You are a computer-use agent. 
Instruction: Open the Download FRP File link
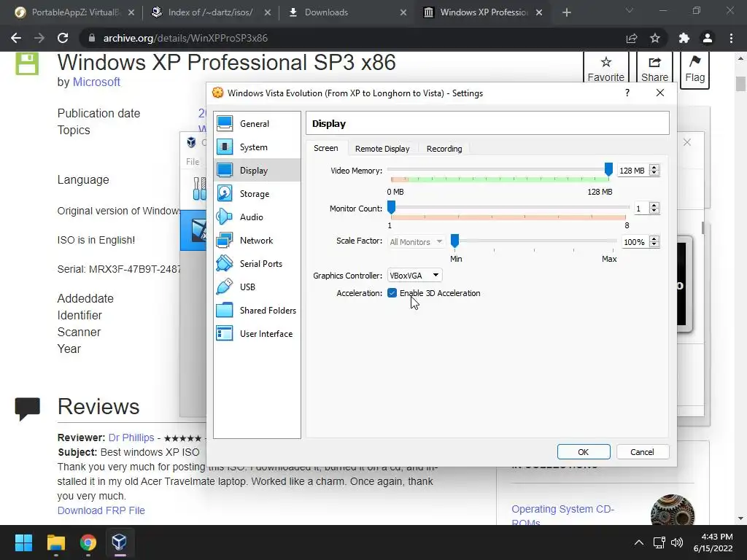101,510
